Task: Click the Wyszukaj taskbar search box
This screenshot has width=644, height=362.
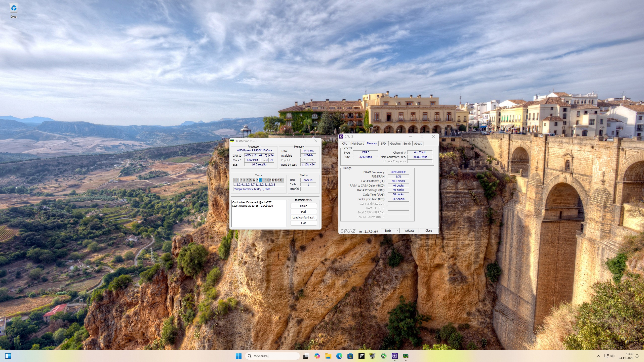Action: point(272,356)
